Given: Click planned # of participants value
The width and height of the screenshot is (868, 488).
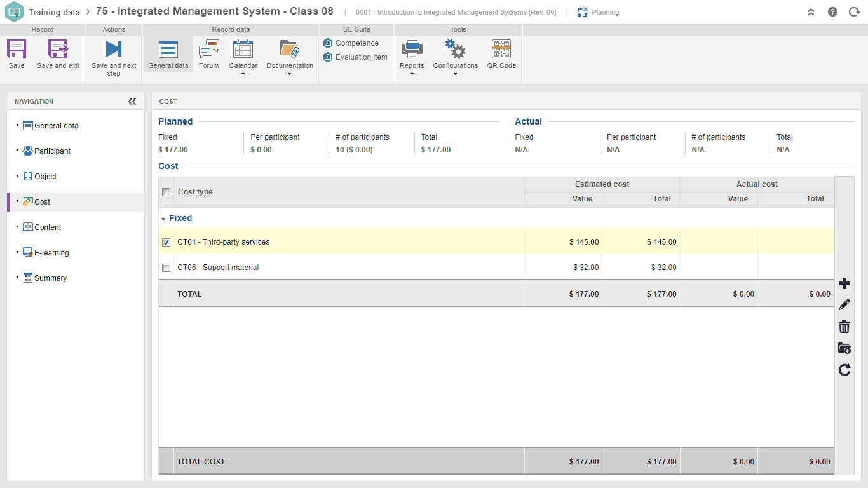Looking at the screenshot, I should (x=354, y=150).
